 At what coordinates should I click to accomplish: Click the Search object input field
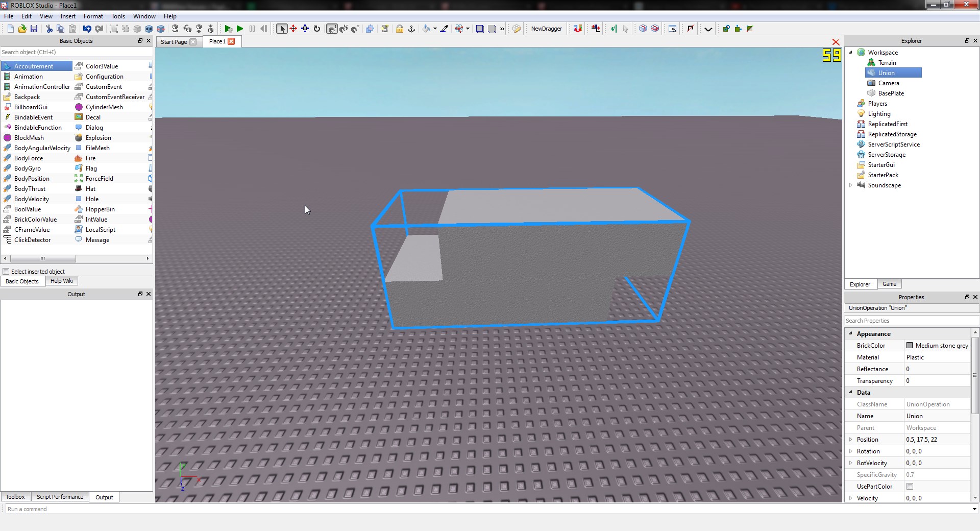[77, 52]
